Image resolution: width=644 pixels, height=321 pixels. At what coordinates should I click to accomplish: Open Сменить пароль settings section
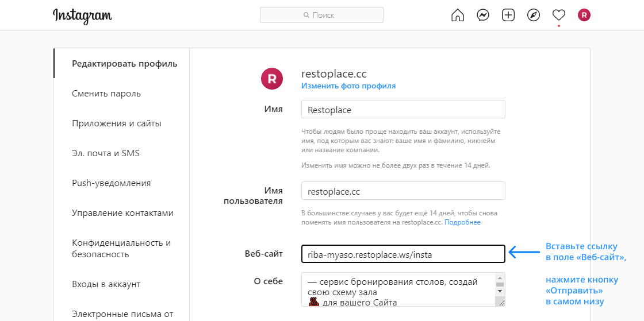[106, 94]
